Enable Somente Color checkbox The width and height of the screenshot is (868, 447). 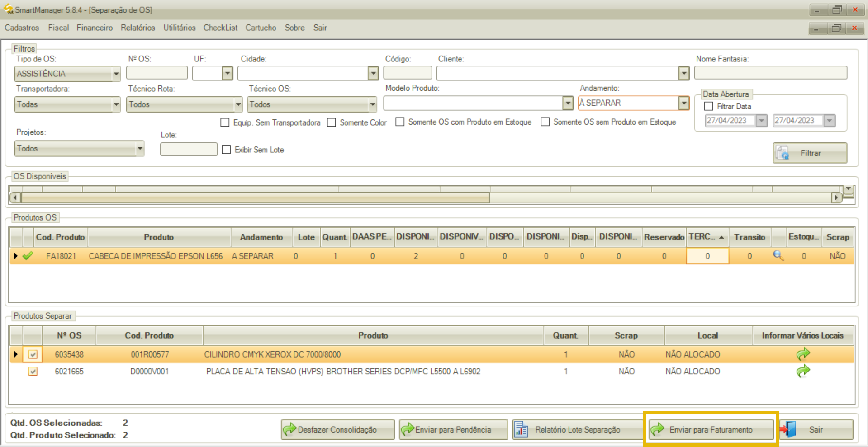[332, 122]
